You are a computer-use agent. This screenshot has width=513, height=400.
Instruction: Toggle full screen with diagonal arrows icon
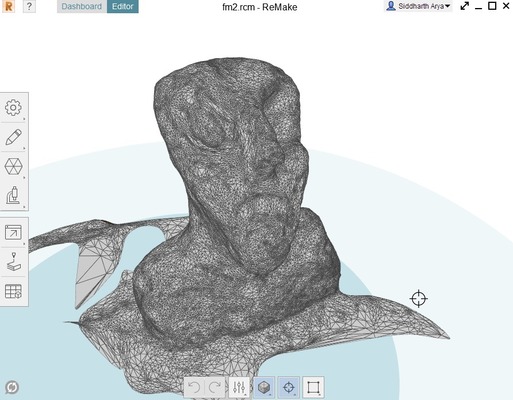pos(464,6)
